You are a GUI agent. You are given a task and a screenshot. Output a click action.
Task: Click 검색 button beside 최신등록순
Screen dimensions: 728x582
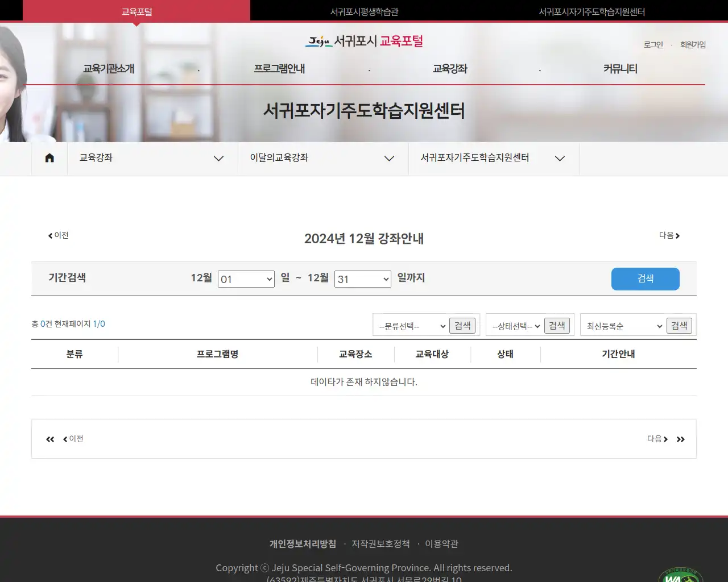(x=679, y=326)
